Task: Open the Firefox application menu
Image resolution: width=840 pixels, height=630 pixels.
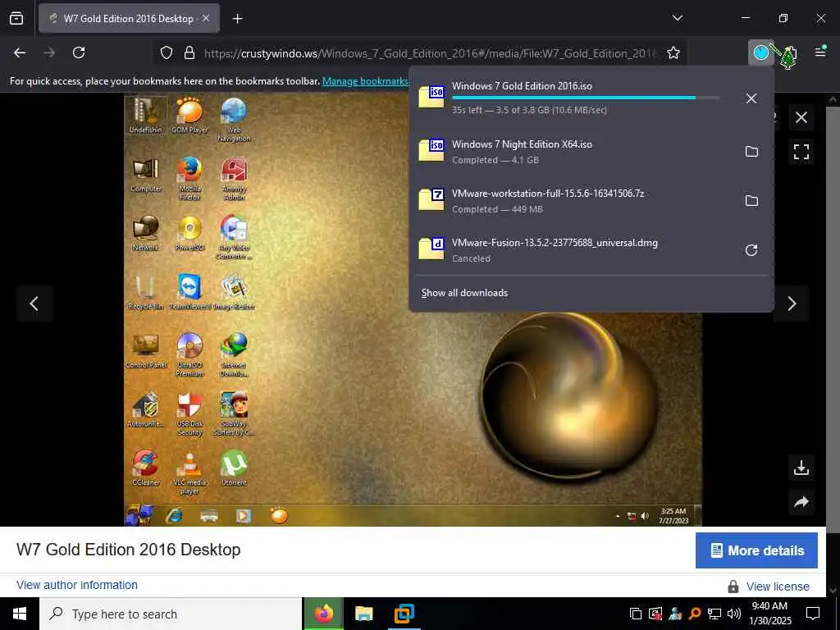Action: coord(820,52)
